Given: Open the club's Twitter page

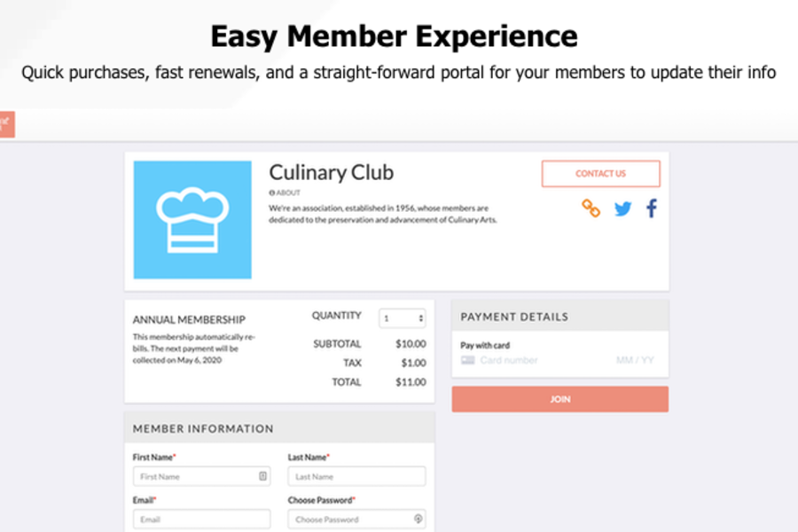Looking at the screenshot, I should [623, 209].
